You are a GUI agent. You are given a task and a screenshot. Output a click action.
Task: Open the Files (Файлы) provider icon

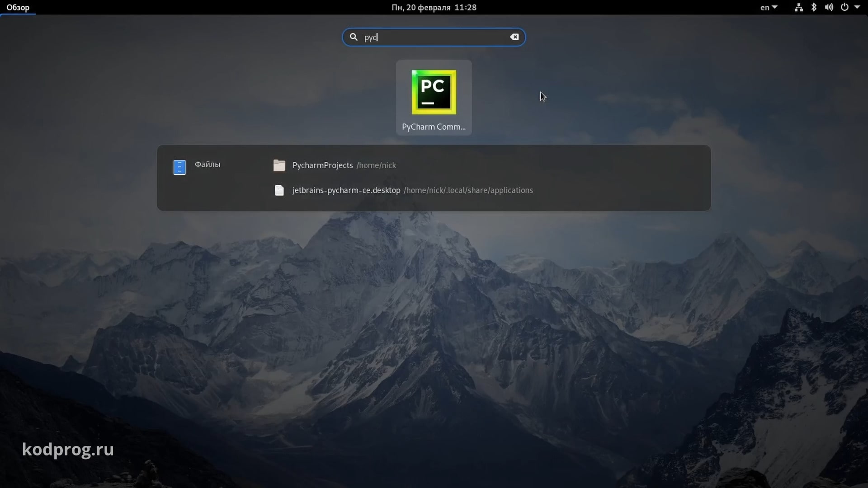(x=179, y=167)
